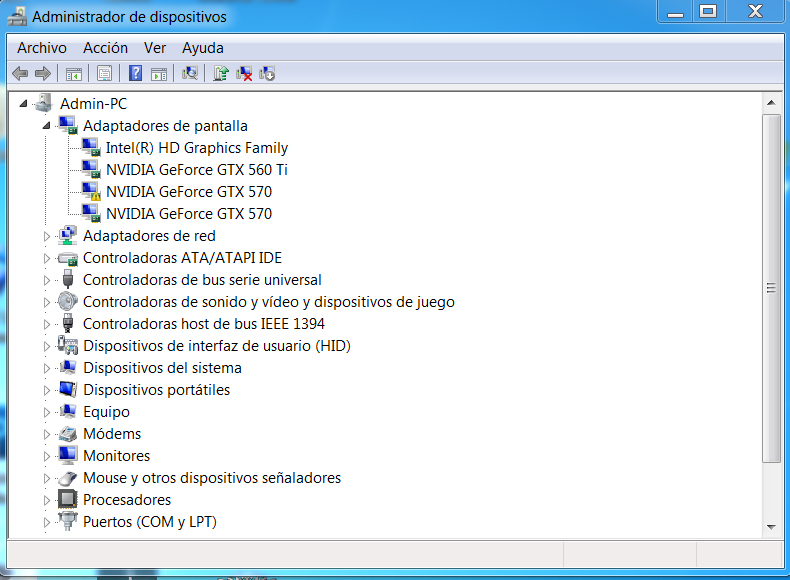
Task: Open Properties from the toolbar icon
Action: 104,74
